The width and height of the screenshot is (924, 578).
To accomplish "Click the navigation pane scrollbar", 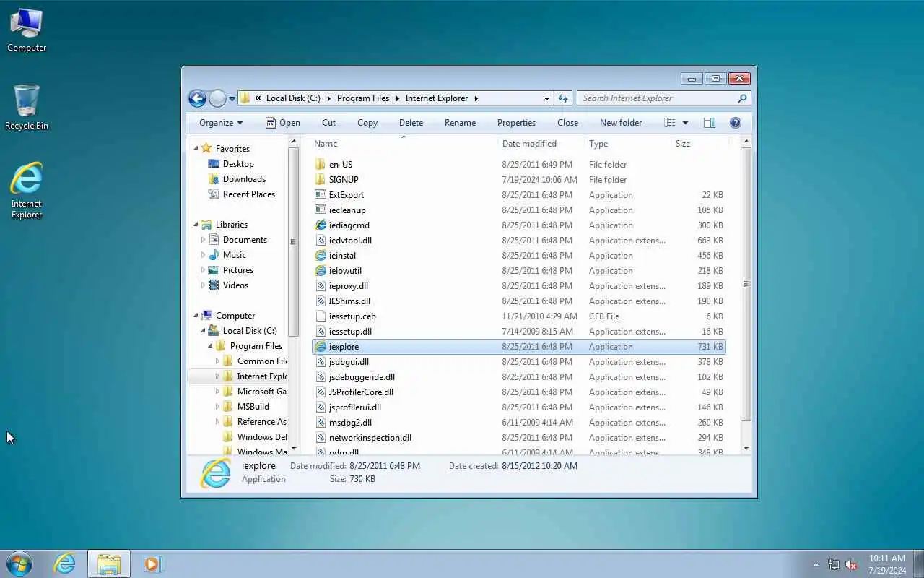I will 293,241.
